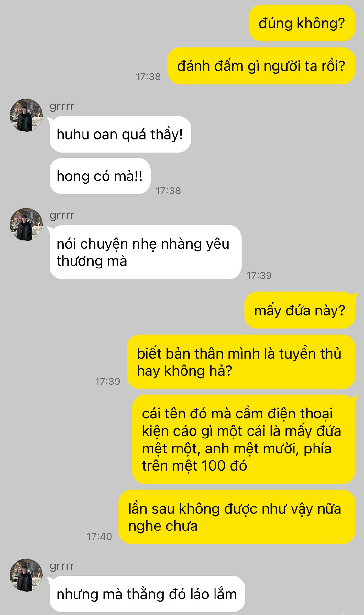Viewport: 364px width, 615px height.
Task: Tap the name grrrr above "nhưng mà thằng đó"
Action: pos(62,566)
